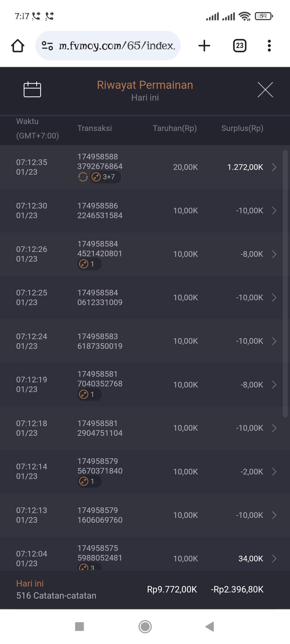This screenshot has width=290, height=644.
Task: Close the Riwayat Permainan panel
Action: point(265,90)
